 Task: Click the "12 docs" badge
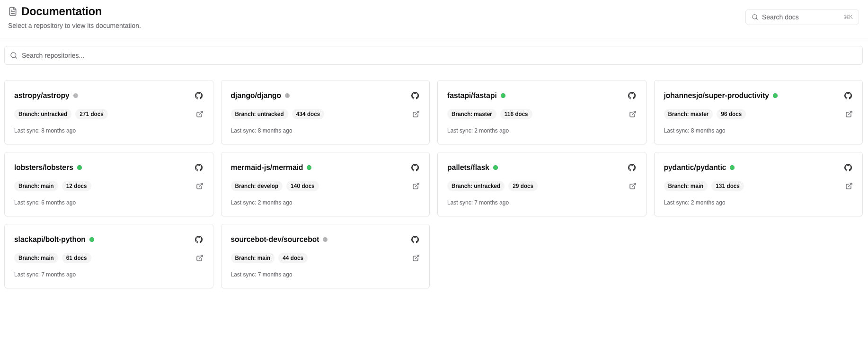[x=77, y=186]
